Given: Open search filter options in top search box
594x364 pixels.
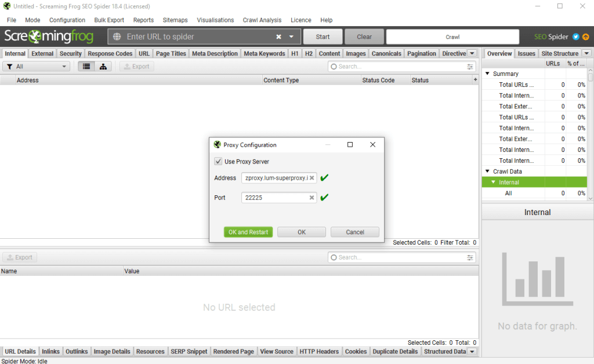Looking at the screenshot, I should [470, 67].
